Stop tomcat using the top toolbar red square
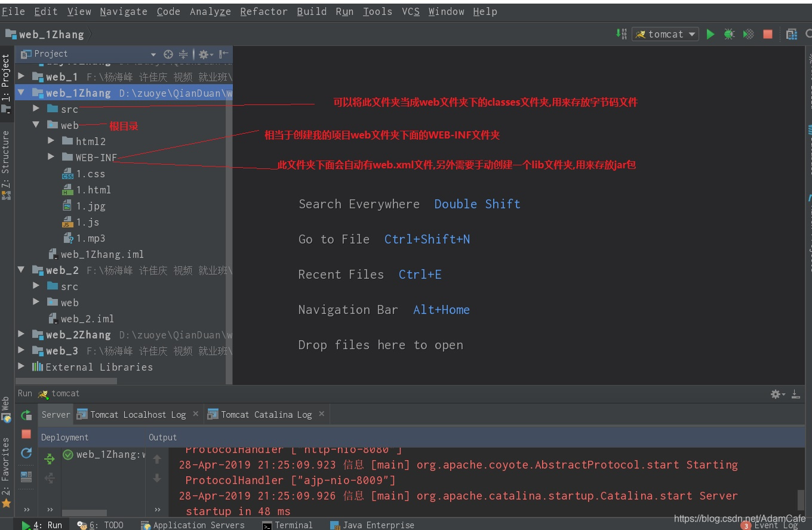 (x=768, y=34)
